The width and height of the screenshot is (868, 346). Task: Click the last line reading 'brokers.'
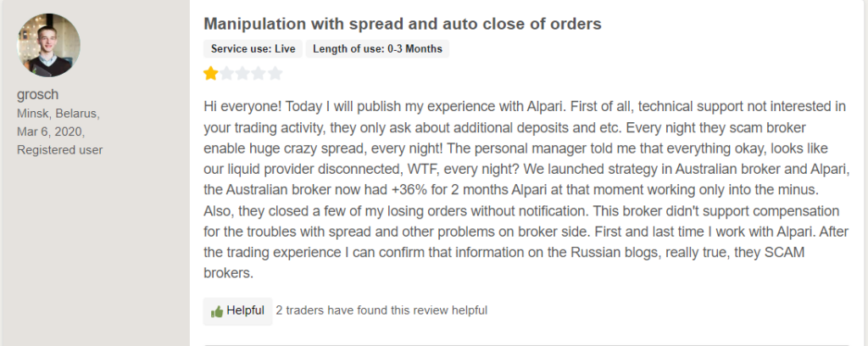coord(229,273)
